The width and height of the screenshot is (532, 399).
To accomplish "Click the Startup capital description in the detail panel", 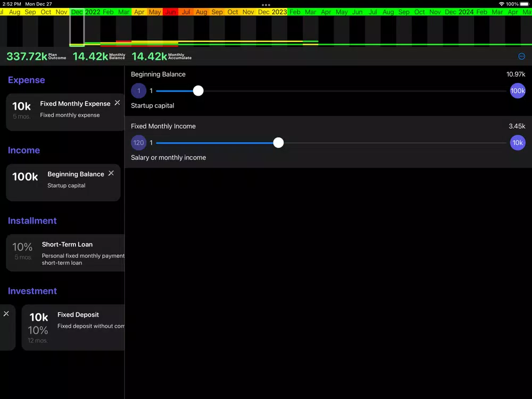I will (x=152, y=105).
